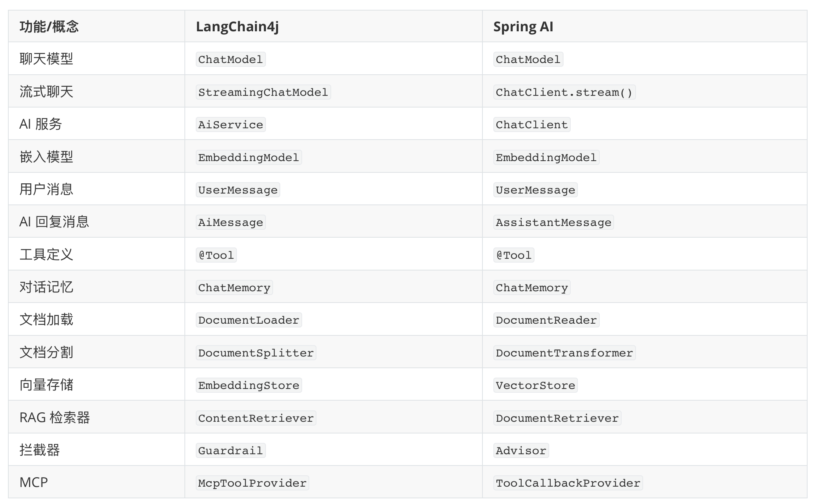This screenshot has height=504, width=814.
Task: Click the DocumentRetriever code label
Action: pos(557,418)
